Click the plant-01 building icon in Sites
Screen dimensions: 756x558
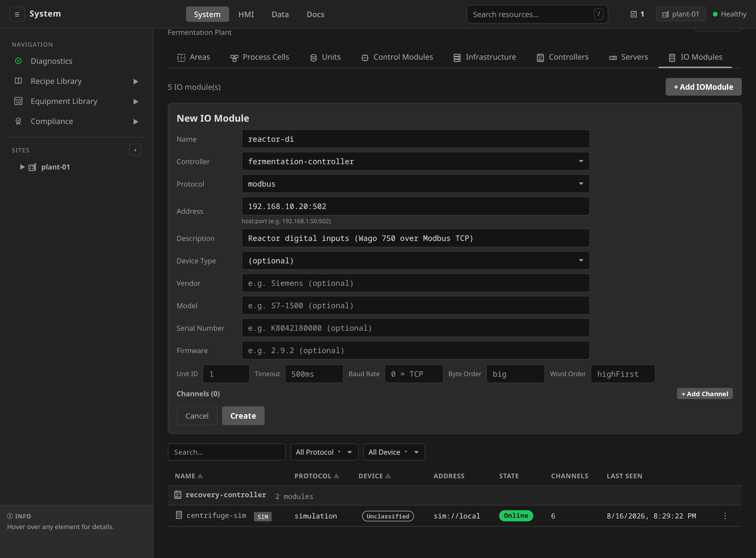click(32, 167)
